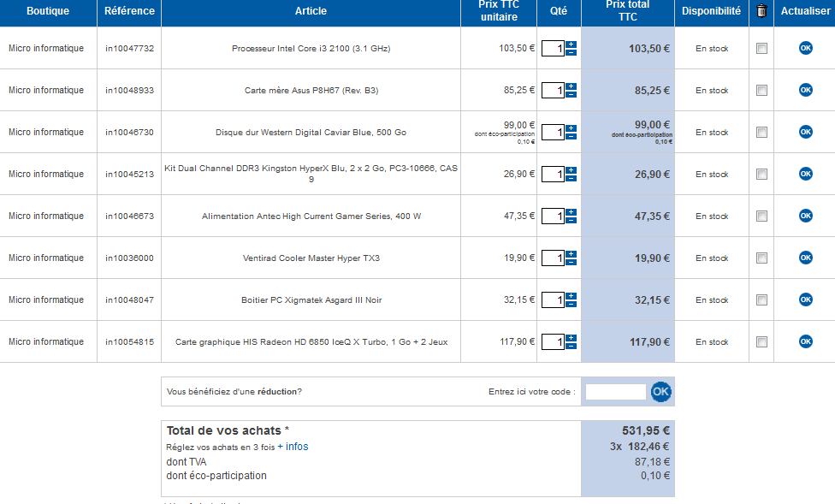Increase quantity of HIS Radeon graphics card
Screen dimensions: 835x504
[571, 338]
